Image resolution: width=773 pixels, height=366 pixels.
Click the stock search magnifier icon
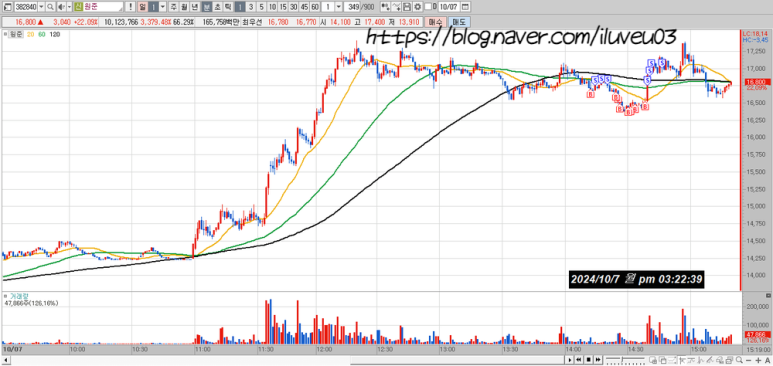pyautogui.click(x=50, y=7)
